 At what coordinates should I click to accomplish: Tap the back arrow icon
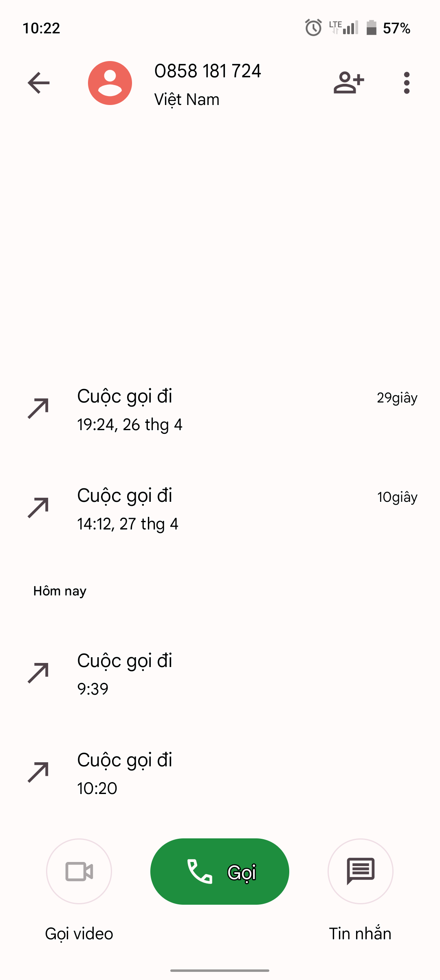tap(39, 83)
